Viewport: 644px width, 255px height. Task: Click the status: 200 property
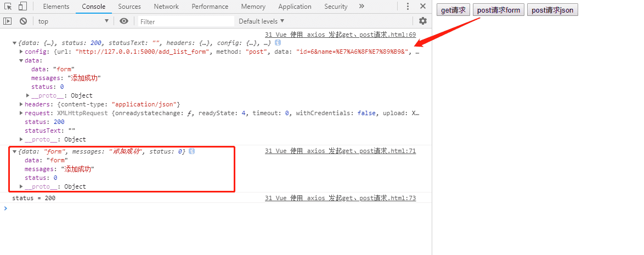tap(44, 122)
